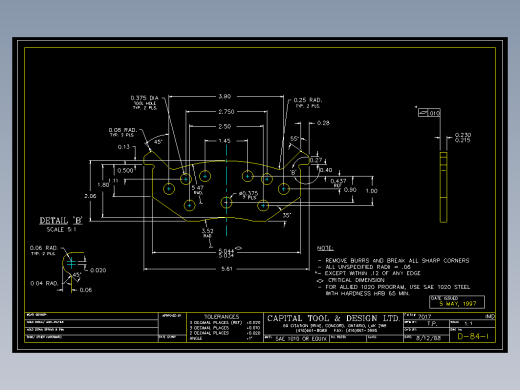Viewport: 520px width, 390px height.
Task: Click the 0.27 dimension text
Action: [x=316, y=160]
